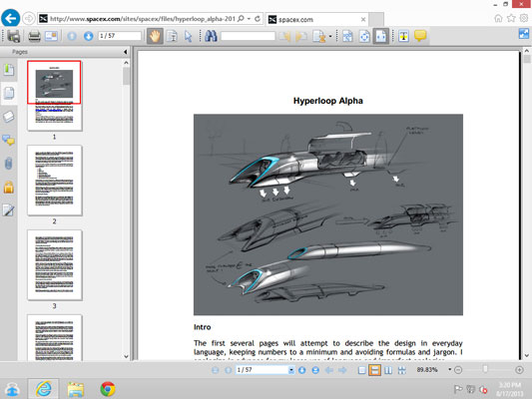Click the find previous arrow icon

coord(285,36)
